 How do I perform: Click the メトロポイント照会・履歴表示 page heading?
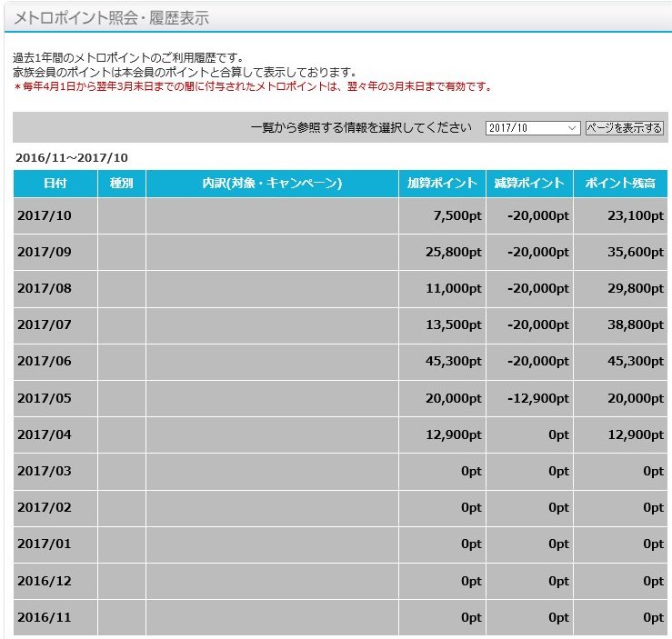point(112,18)
